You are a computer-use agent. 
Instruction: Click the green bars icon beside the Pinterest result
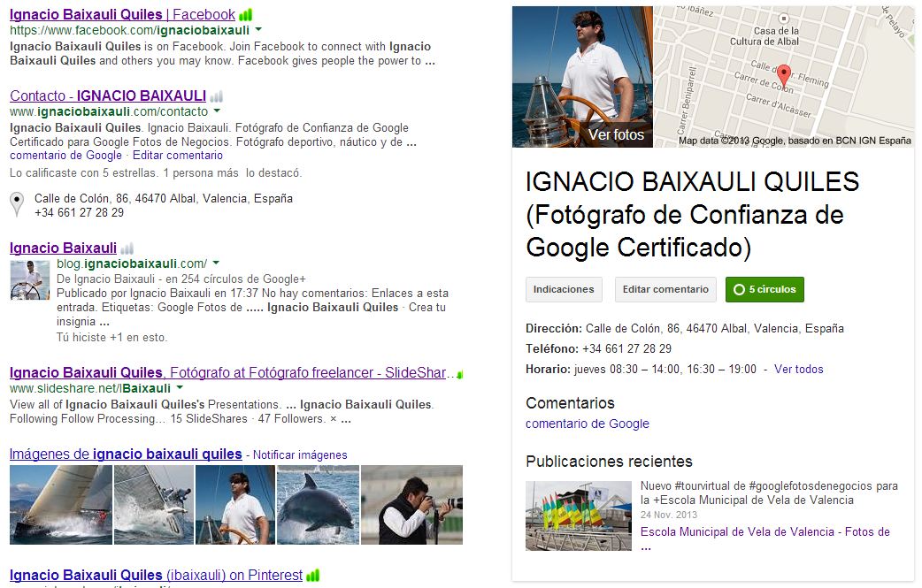pos(313,576)
